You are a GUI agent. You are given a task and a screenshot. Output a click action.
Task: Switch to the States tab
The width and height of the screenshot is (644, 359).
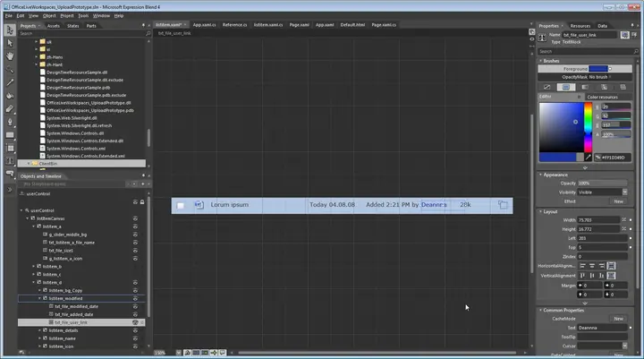[73, 25]
